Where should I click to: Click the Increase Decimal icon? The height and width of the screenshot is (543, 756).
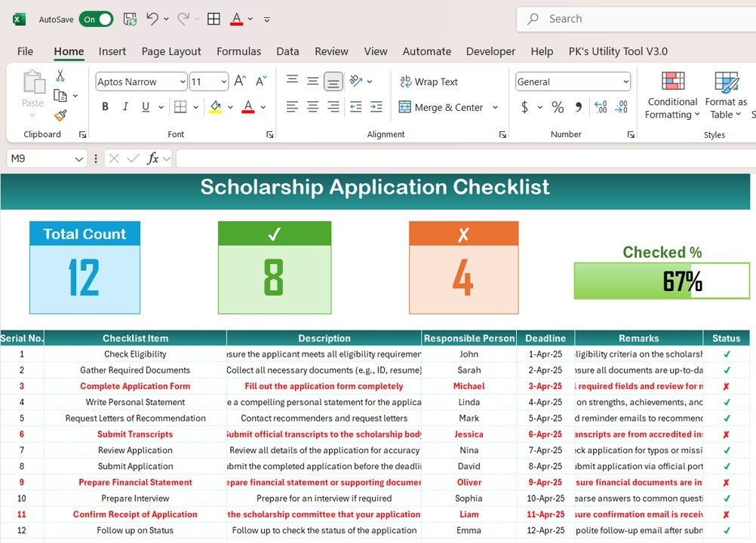point(601,107)
